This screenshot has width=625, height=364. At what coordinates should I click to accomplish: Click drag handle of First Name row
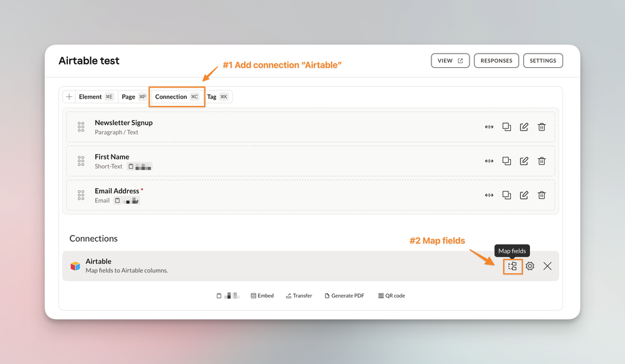[81, 161]
